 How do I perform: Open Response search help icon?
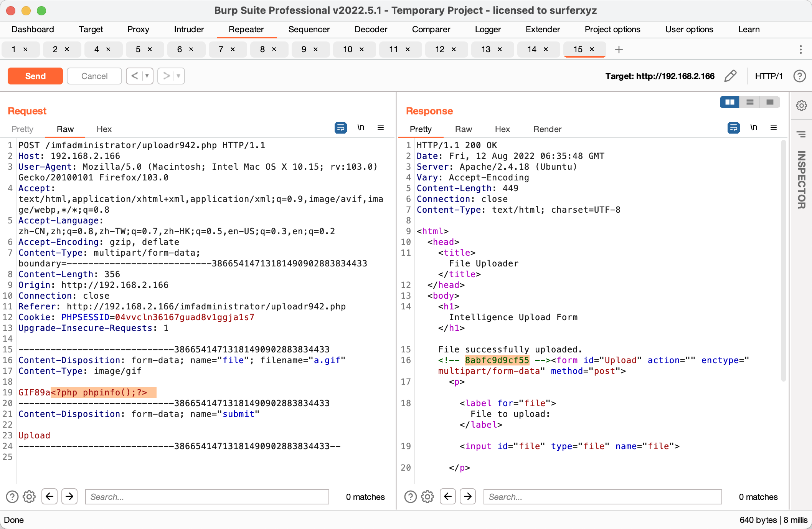click(x=411, y=497)
